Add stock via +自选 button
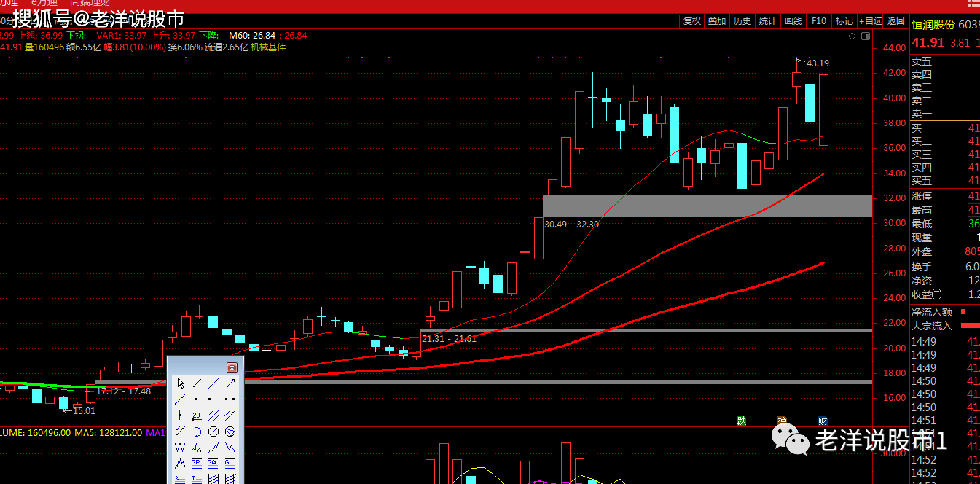 point(871,21)
